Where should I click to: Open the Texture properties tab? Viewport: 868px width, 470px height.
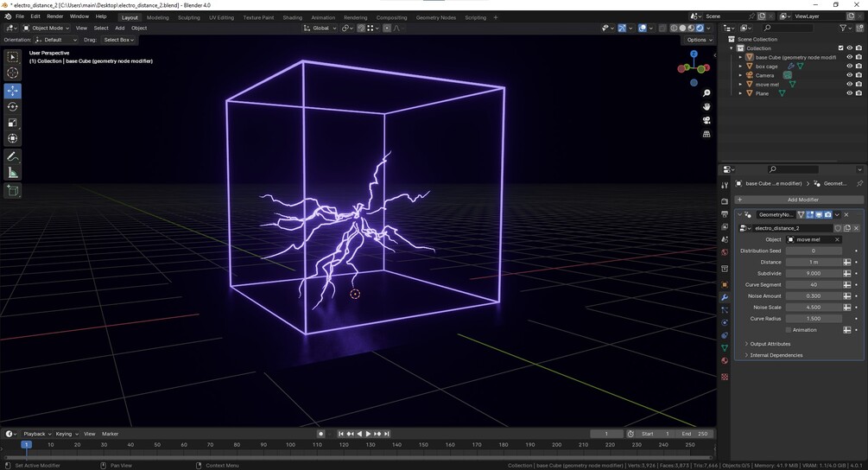click(725, 377)
